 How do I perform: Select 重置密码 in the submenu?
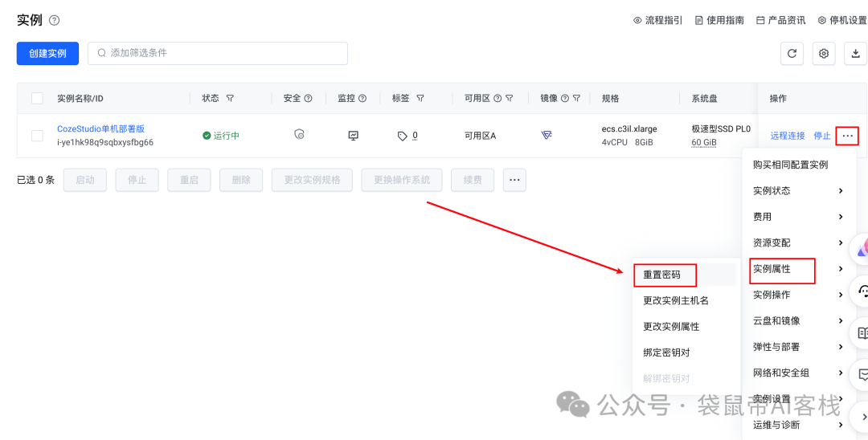tap(686, 274)
